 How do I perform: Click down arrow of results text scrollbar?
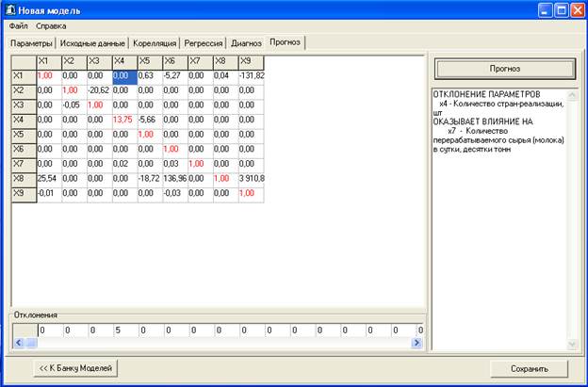(x=572, y=344)
